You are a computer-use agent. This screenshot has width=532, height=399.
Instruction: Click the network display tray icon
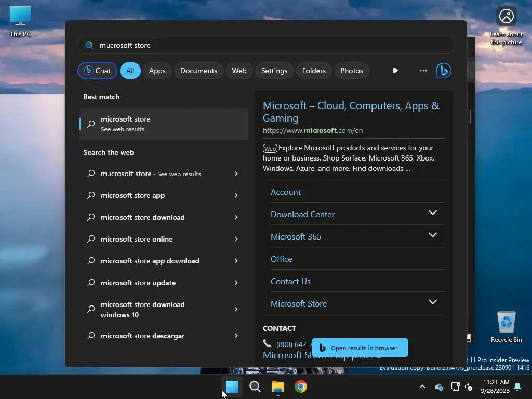pos(455,387)
